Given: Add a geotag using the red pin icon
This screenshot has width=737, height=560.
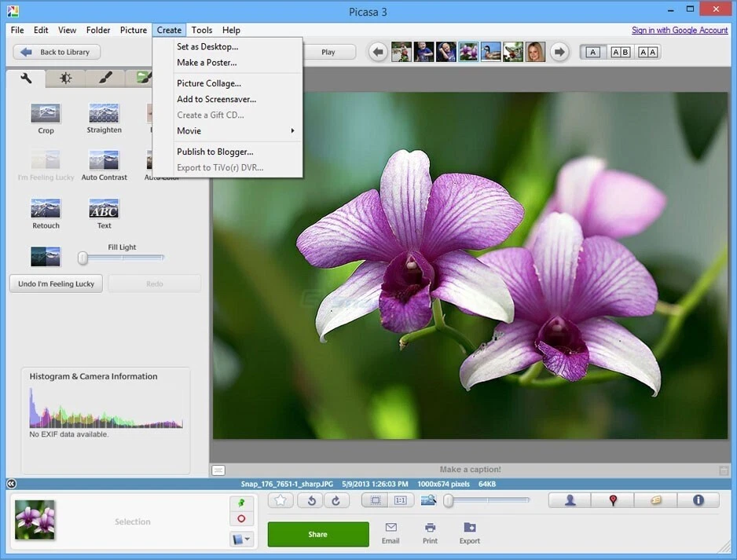Looking at the screenshot, I should [x=612, y=500].
